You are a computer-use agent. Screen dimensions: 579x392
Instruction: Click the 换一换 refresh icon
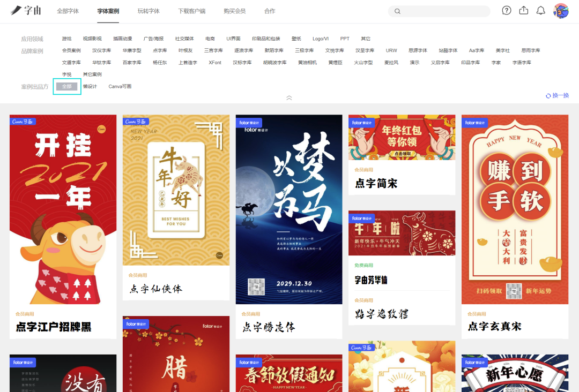(x=548, y=96)
